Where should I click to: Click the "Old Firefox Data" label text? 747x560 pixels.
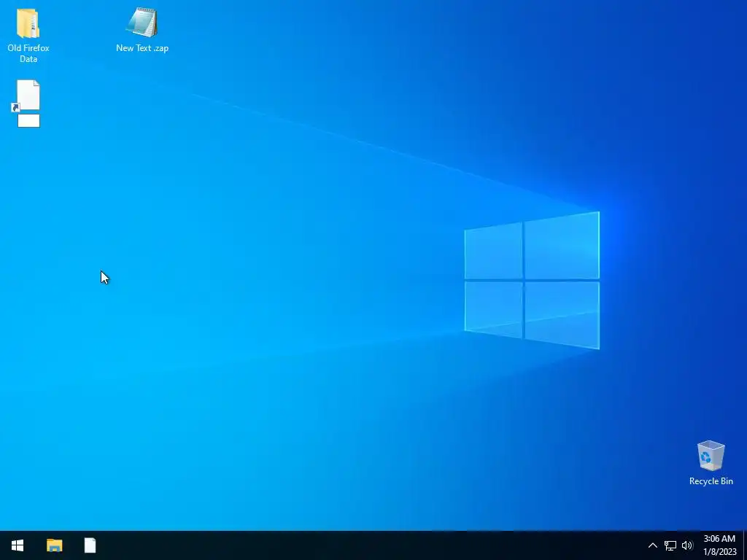(28, 53)
